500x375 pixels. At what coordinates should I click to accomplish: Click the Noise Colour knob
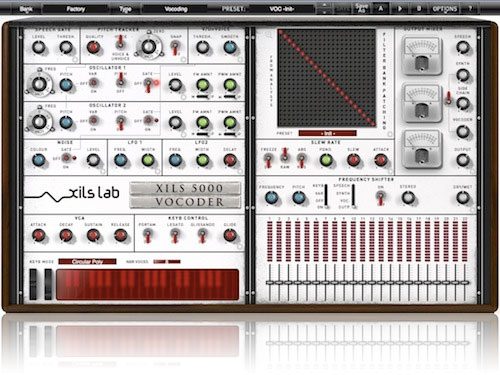(39, 160)
